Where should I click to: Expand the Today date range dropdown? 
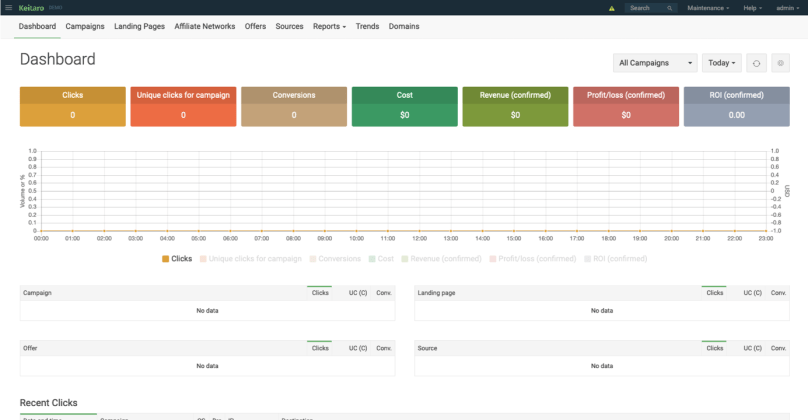[722, 63]
